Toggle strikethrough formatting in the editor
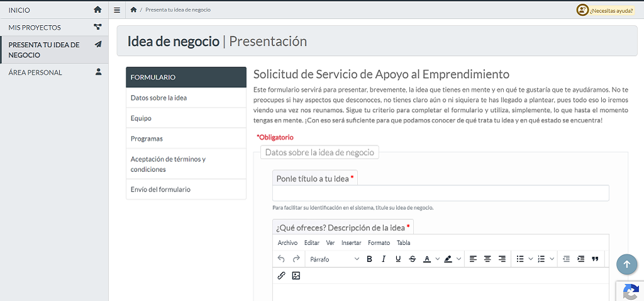The width and height of the screenshot is (644, 301). pos(413,259)
